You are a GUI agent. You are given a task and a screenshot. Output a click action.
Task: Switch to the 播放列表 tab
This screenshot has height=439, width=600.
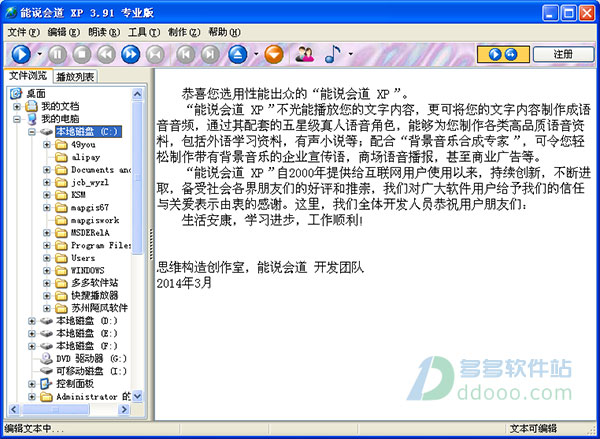click(x=75, y=77)
